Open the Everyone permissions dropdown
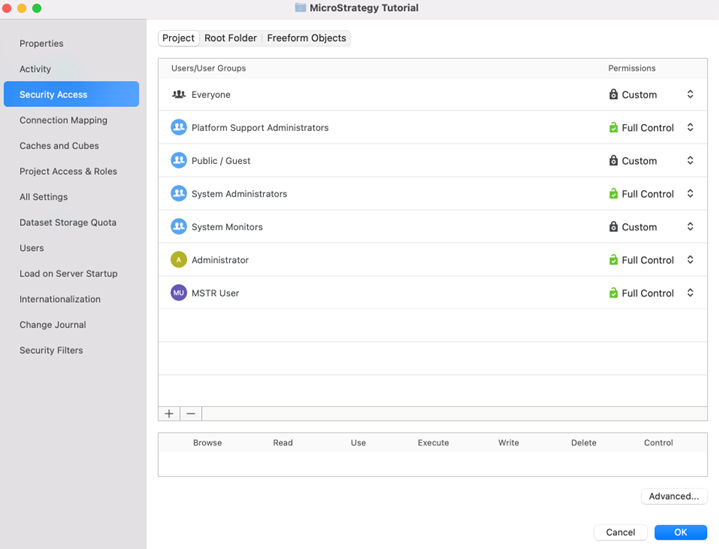The image size is (719, 549). pyautogui.click(x=690, y=95)
